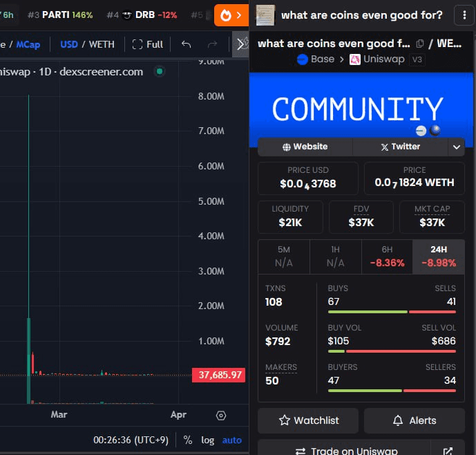Toggle log scale on chart

pyautogui.click(x=208, y=440)
